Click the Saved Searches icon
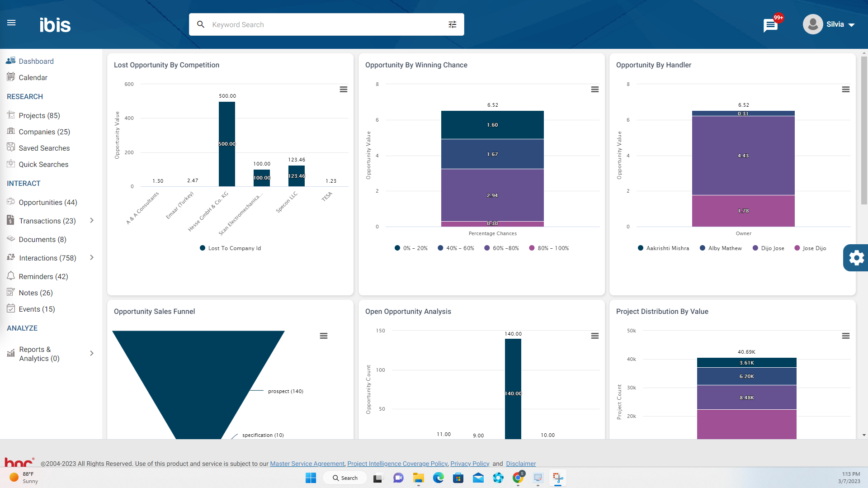The width and height of the screenshot is (868, 488). pyautogui.click(x=10, y=147)
